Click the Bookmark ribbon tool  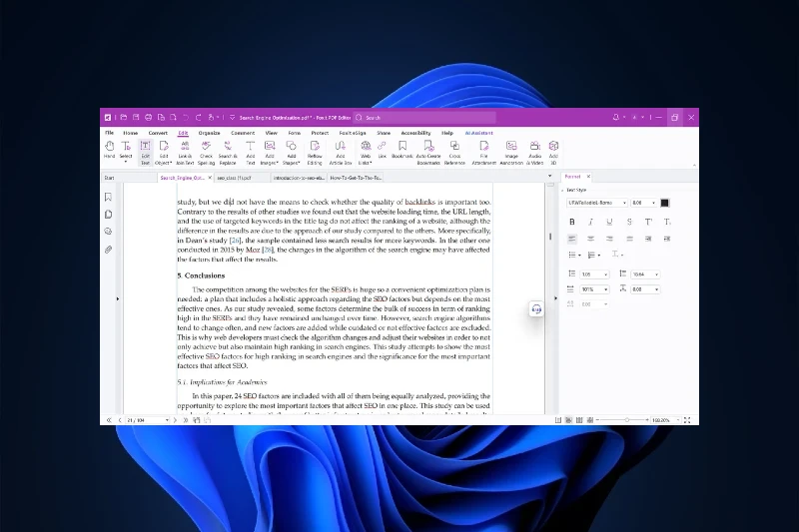[x=402, y=150]
